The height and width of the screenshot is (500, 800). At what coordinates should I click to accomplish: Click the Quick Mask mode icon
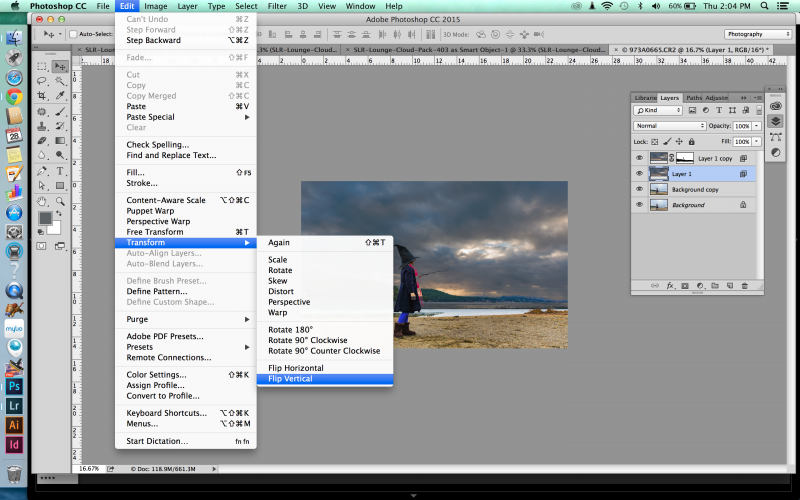[41, 246]
